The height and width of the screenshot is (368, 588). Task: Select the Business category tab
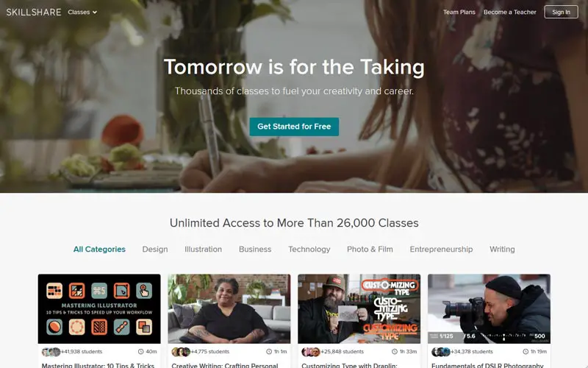pyautogui.click(x=255, y=249)
